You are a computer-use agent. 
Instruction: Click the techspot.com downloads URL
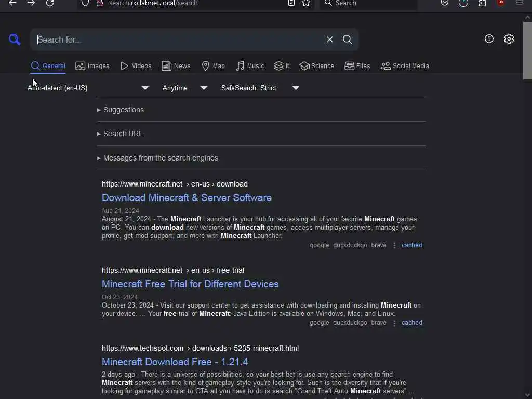pos(200,349)
